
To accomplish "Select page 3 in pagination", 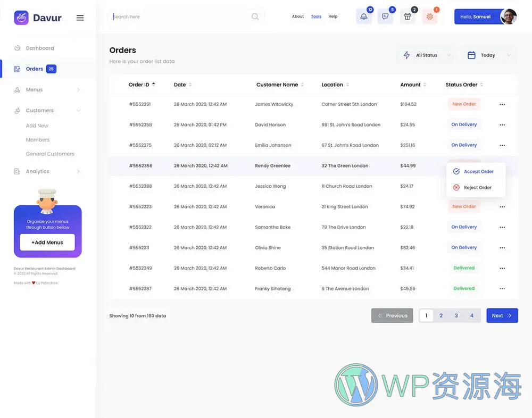I will coord(456,315).
